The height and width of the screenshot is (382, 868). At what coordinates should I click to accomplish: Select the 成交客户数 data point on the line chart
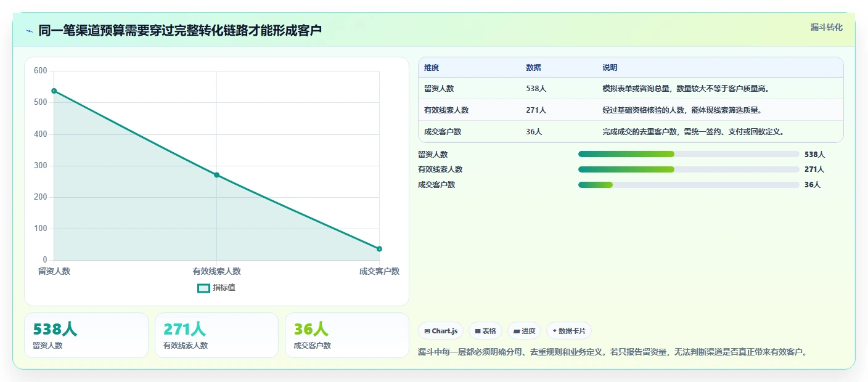(x=379, y=249)
